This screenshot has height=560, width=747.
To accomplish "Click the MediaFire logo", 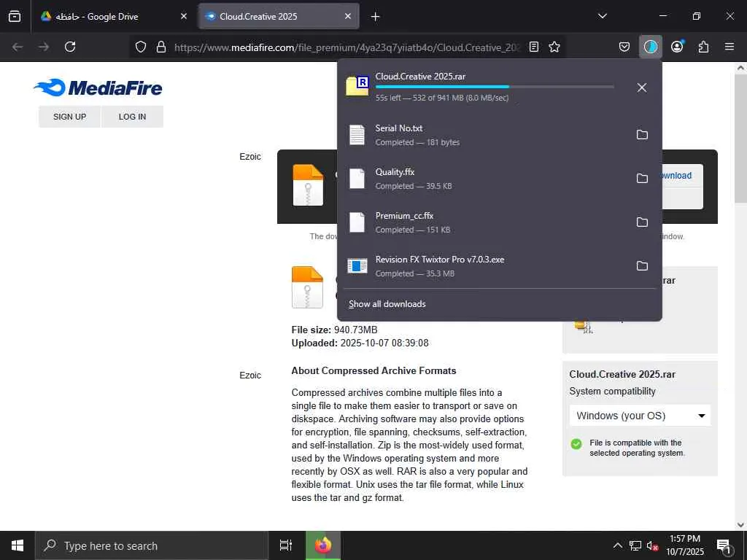I will click(98, 87).
